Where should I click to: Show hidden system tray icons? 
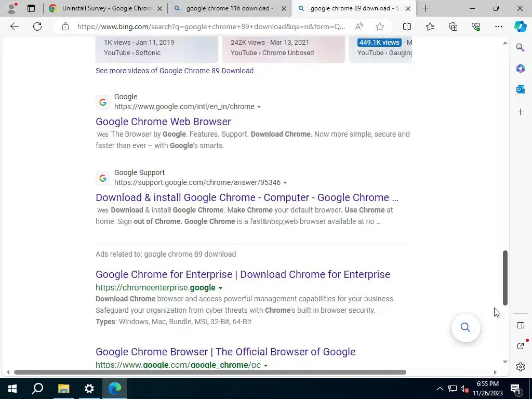[440, 389]
